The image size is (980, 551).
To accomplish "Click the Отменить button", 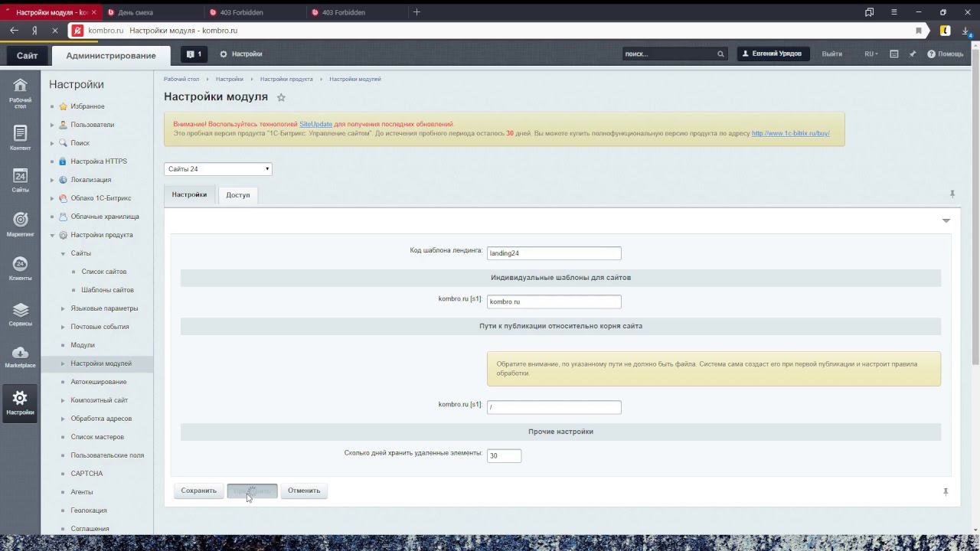I will 304,491.
